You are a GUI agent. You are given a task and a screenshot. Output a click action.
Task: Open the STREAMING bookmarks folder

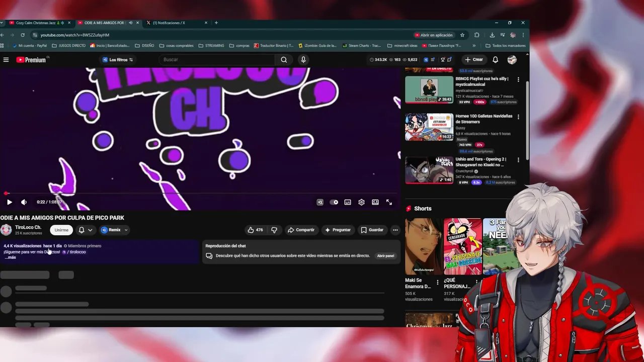211,46
